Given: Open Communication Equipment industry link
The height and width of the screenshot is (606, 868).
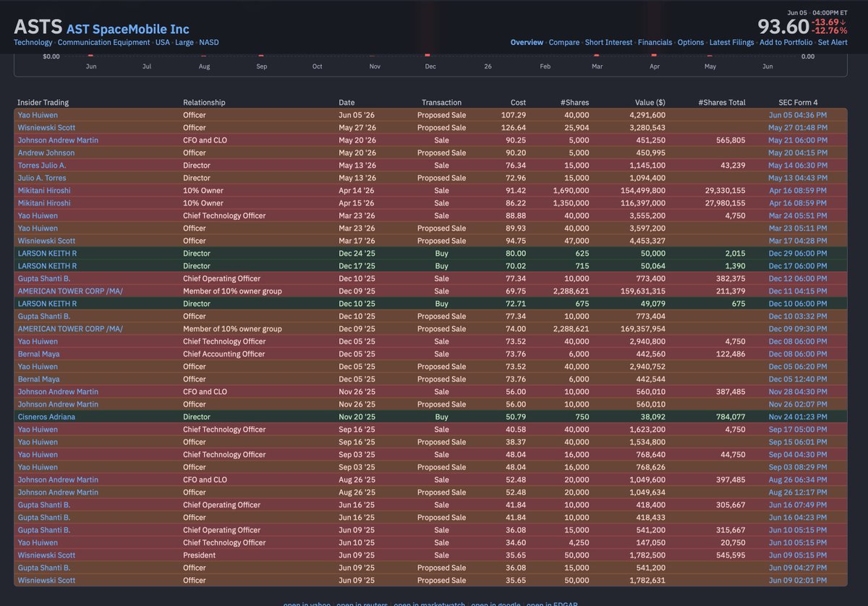Looking at the screenshot, I should (x=103, y=43).
